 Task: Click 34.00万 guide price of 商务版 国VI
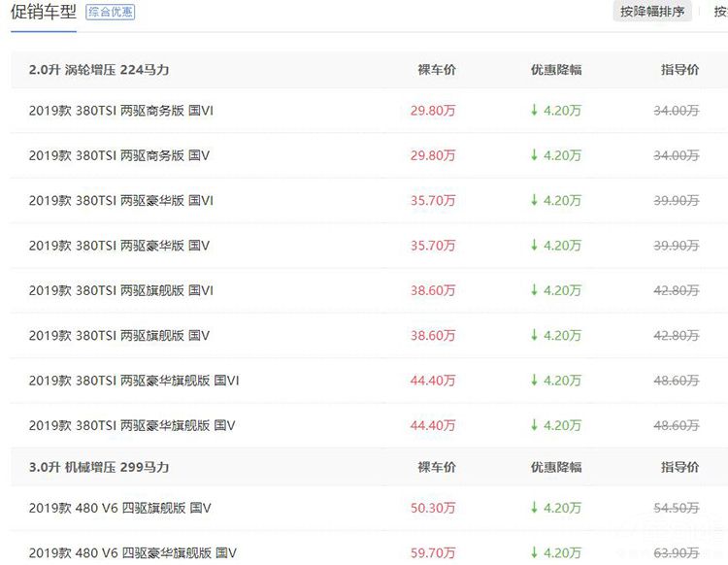677,111
